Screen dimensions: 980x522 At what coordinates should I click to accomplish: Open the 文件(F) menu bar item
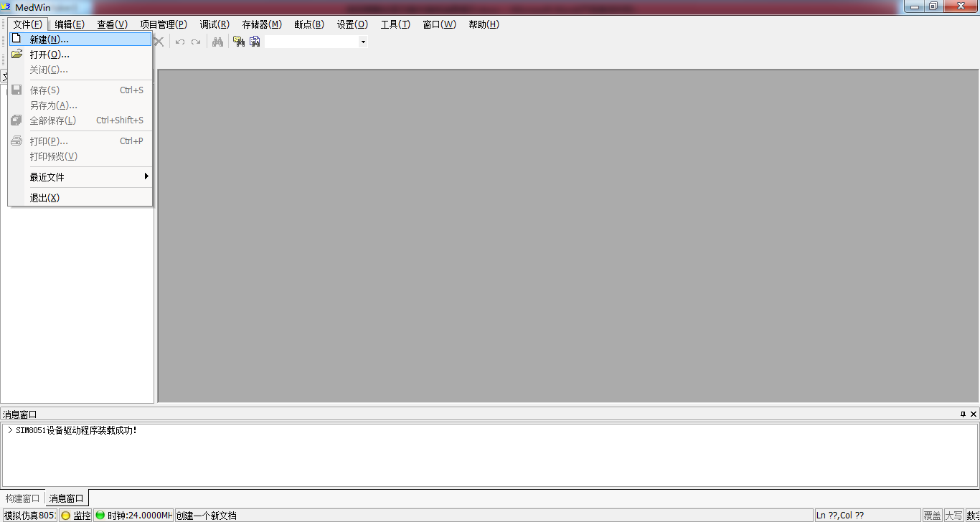click(x=28, y=24)
